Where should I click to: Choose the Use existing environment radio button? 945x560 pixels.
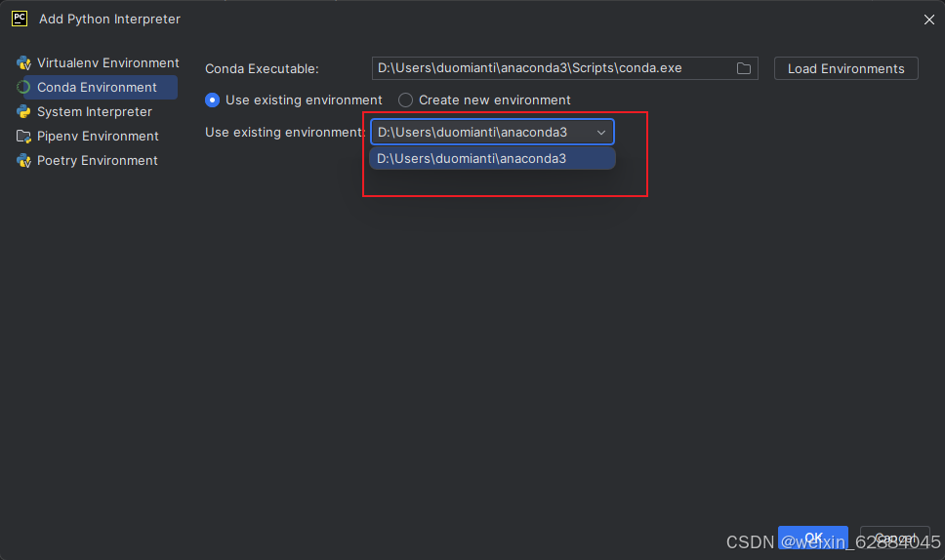coord(212,100)
